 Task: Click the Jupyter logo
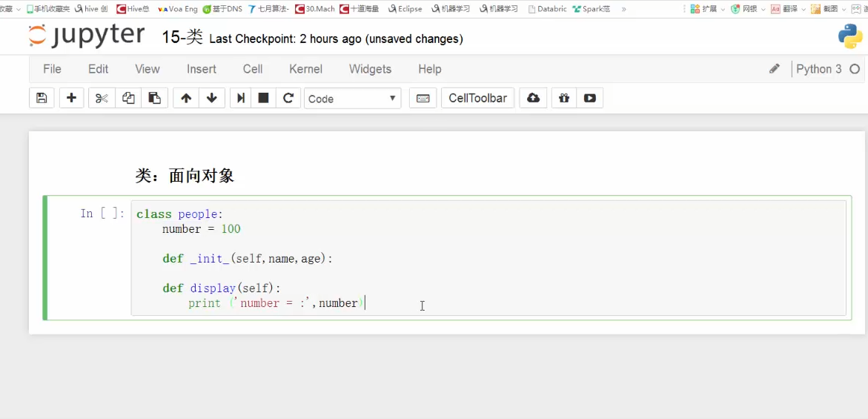tap(87, 36)
